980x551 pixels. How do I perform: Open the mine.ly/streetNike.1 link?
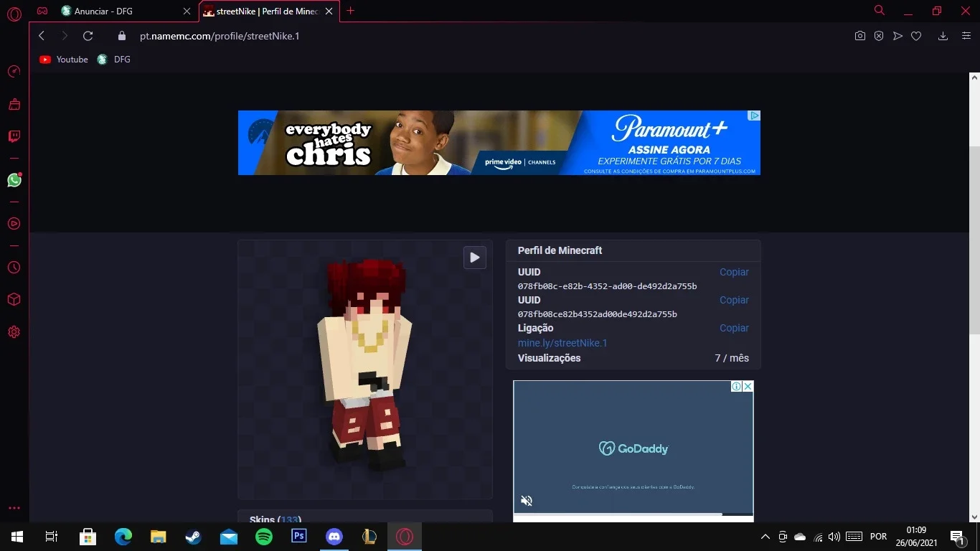(x=562, y=343)
